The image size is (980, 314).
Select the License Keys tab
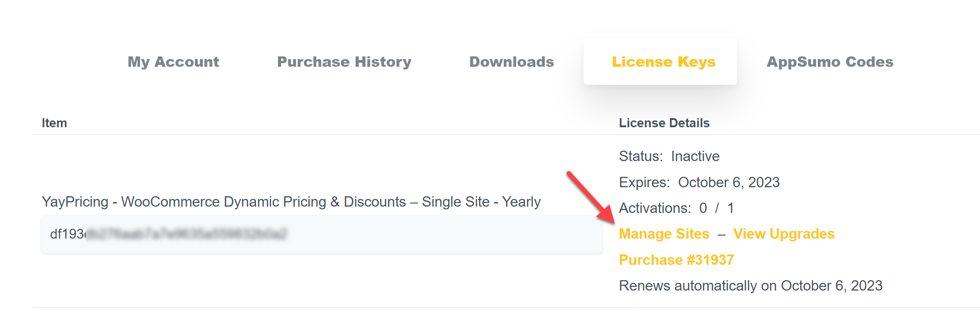(663, 62)
